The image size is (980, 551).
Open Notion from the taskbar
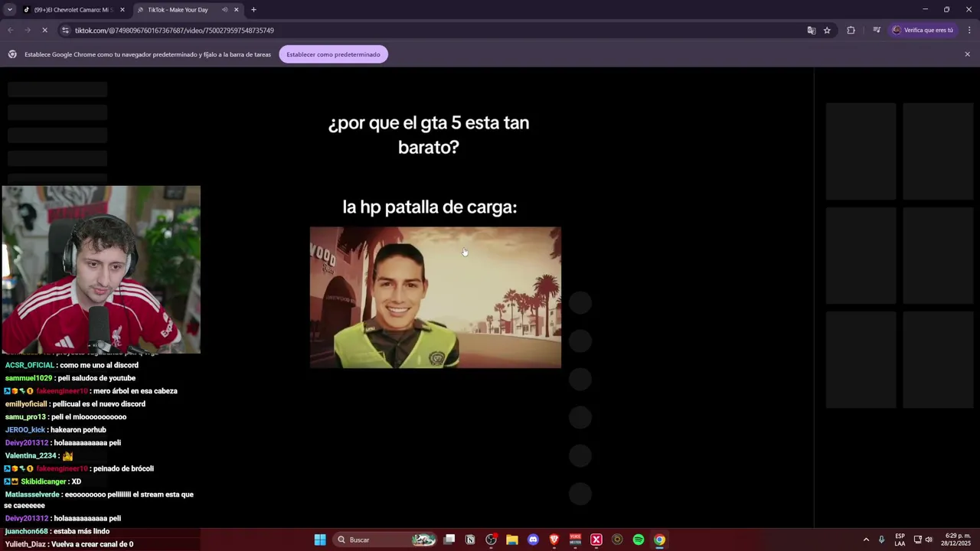[470, 540]
